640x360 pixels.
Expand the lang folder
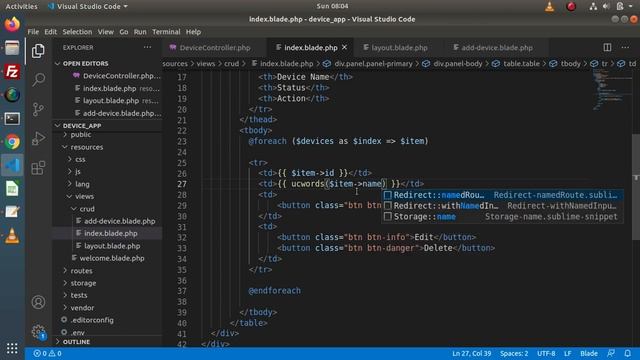pyautogui.click(x=82, y=184)
